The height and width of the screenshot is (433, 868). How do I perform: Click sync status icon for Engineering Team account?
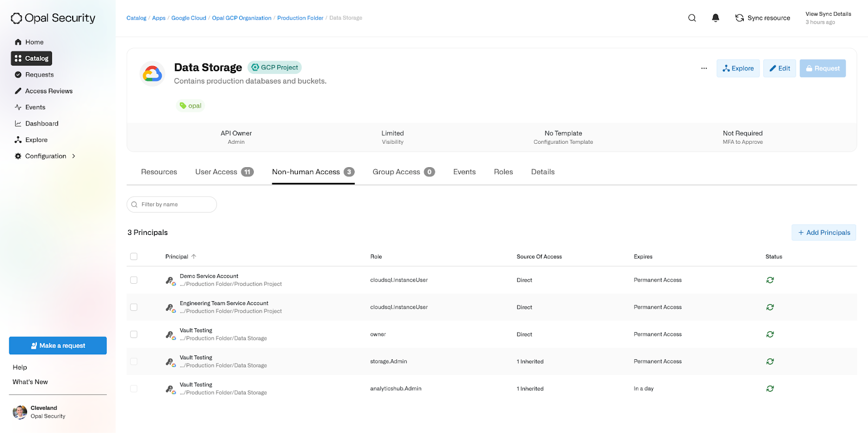(770, 307)
